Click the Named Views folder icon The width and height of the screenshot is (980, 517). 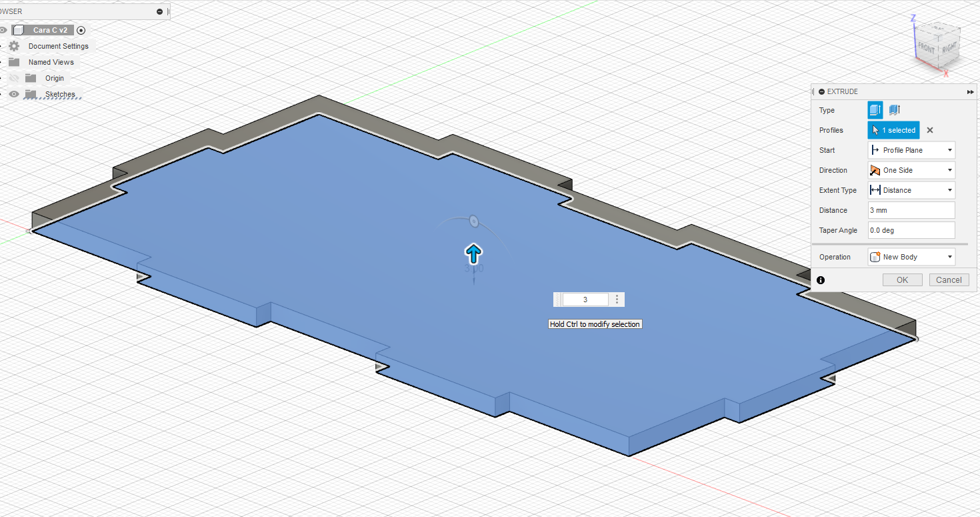(14, 61)
